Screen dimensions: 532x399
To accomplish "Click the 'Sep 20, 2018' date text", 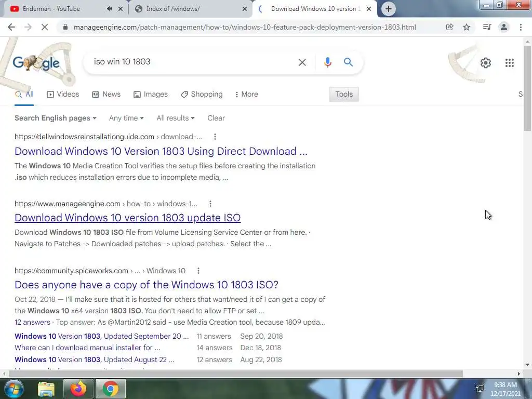I will [x=262, y=336].
